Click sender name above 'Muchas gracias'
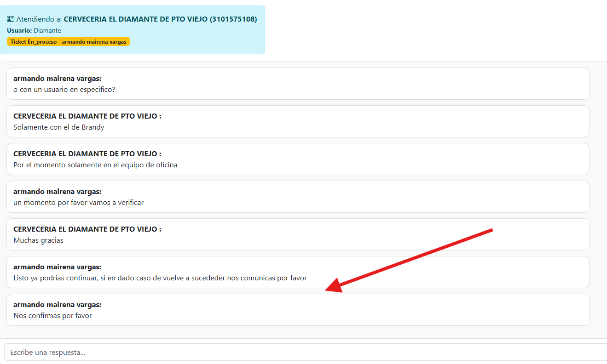Image resolution: width=607 pixels, height=364 pixels. pos(87,229)
